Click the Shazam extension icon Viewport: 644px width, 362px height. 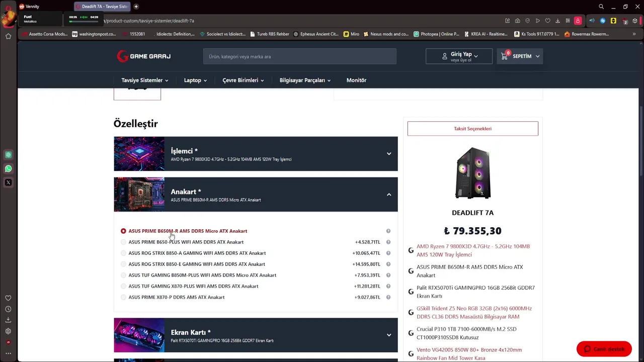pos(602,21)
